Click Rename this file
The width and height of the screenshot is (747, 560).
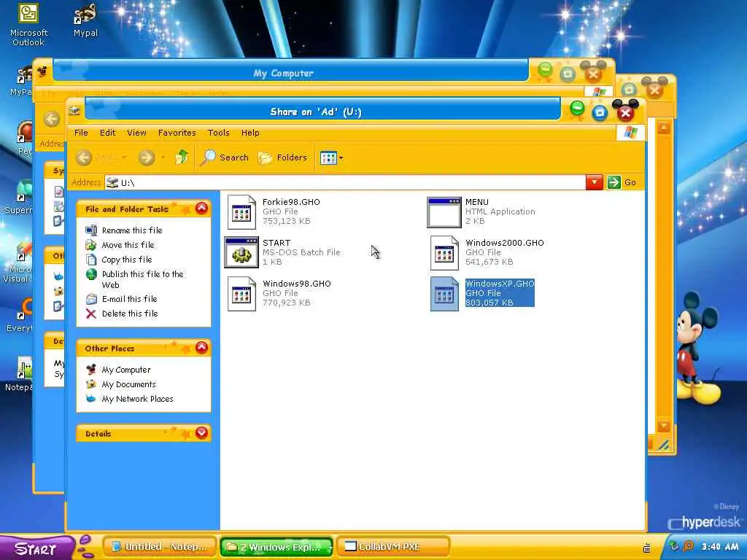(132, 230)
